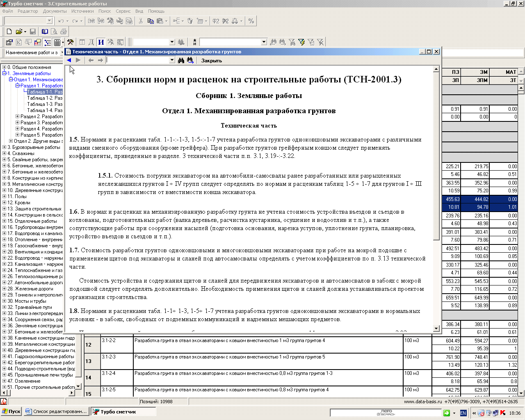This screenshot has height=420, width=525.
Task: Toggle the tree view icon
Action: 48,42
